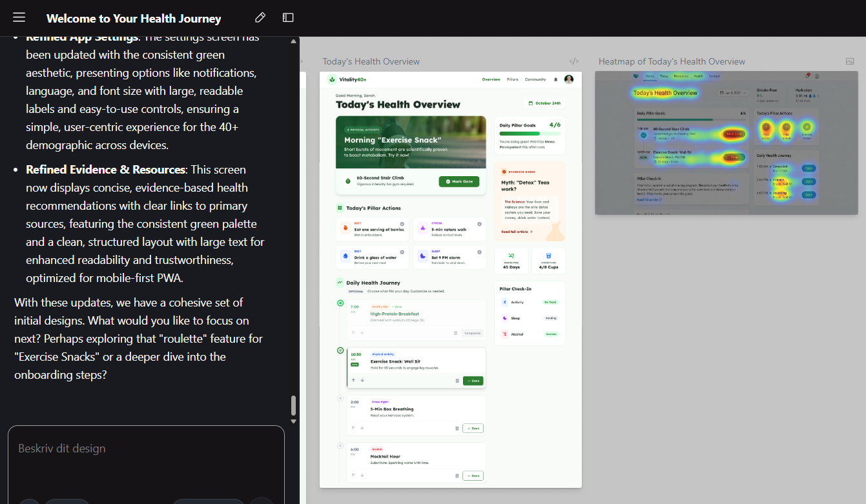866x504 pixels.
Task: Click the Alcohol glass icon in Pillar Check-In
Action: tap(505, 334)
